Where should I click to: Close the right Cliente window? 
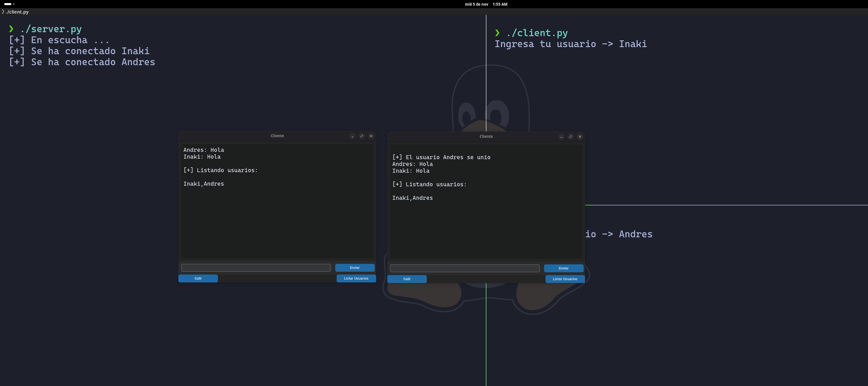click(x=580, y=137)
